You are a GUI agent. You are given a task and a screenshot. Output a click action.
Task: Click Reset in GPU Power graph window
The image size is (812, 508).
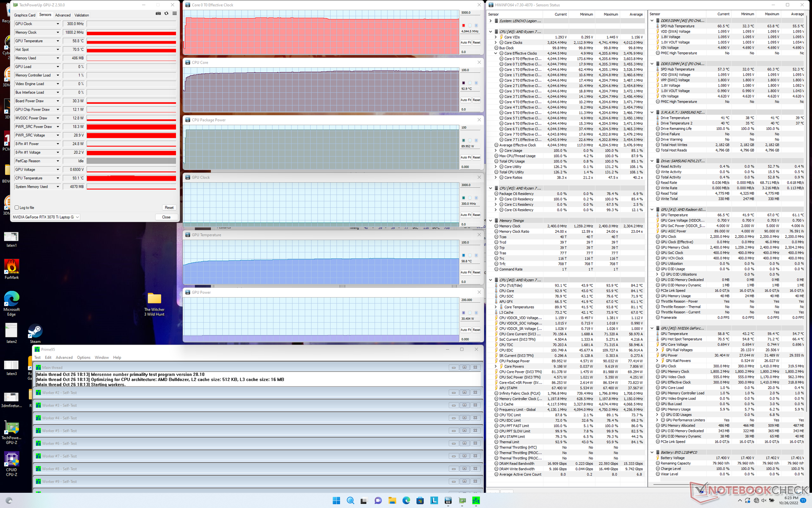pyautogui.click(x=477, y=330)
